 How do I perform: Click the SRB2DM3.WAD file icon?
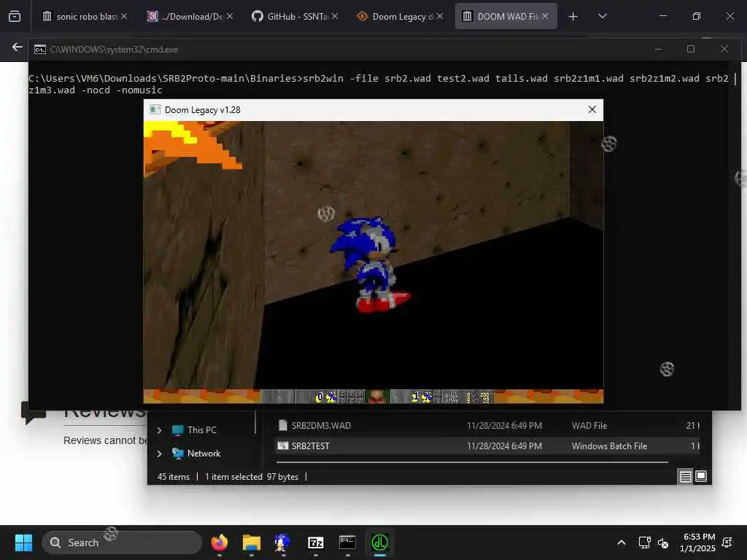pos(283,425)
